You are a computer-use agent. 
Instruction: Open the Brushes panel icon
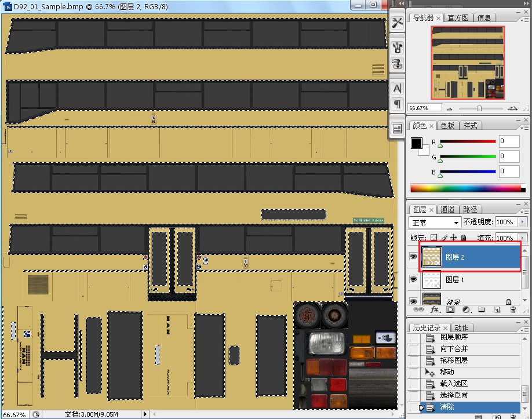tap(398, 47)
